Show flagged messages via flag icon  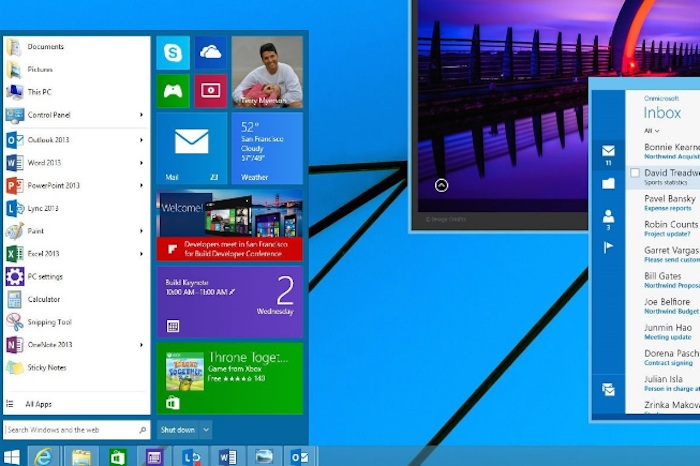coord(608,248)
